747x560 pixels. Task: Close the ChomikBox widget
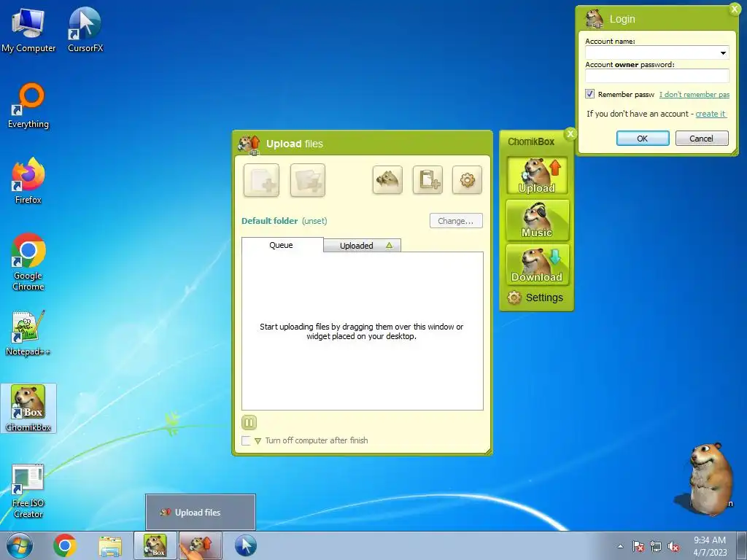570,134
